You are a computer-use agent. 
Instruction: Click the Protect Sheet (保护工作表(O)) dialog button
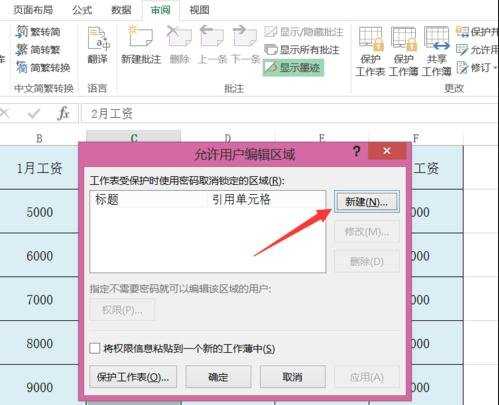point(133,377)
